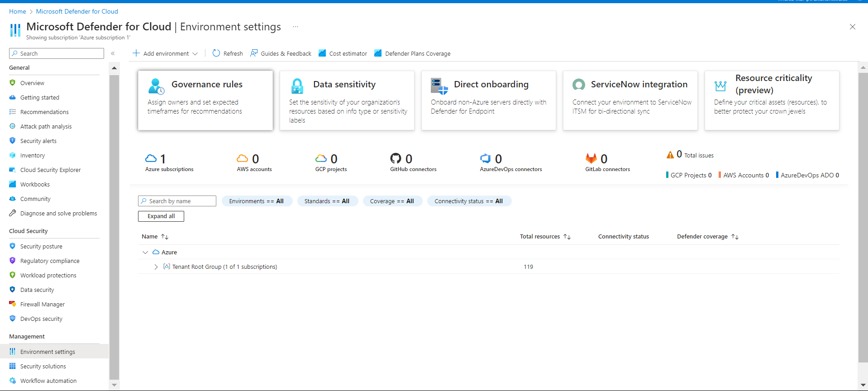Click the 119 total resources value

(529, 267)
